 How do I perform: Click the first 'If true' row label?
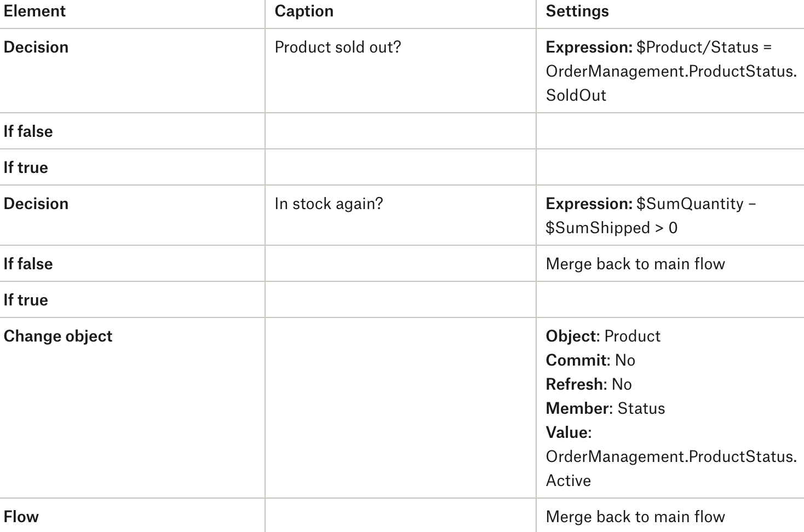[26, 168]
